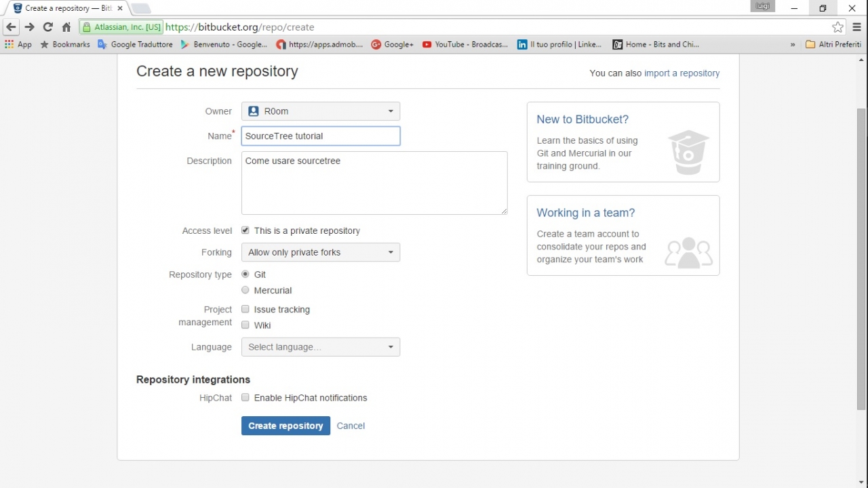The height and width of the screenshot is (488, 868).
Task: Enable HipChat notifications
Action: pos(245,397)
